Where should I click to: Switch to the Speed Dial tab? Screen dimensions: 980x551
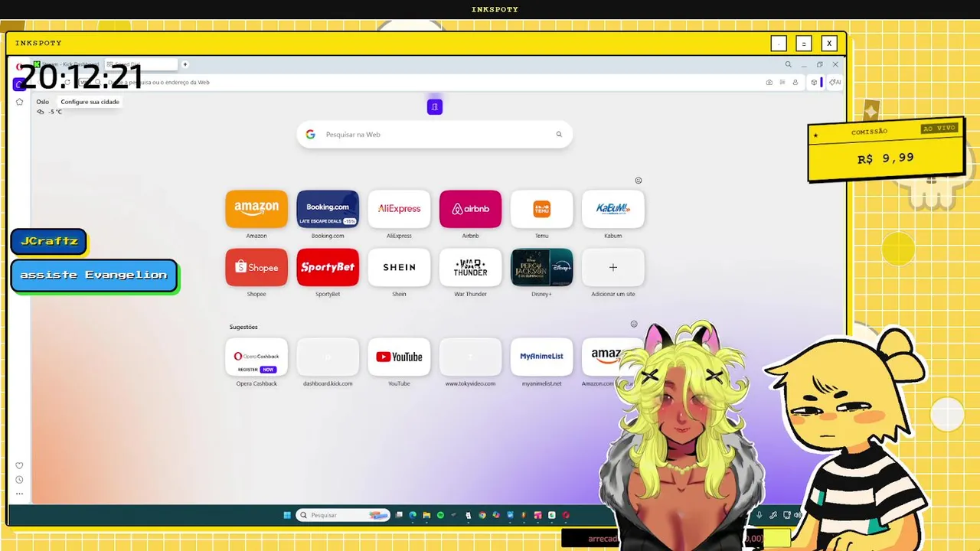(141, 64)
